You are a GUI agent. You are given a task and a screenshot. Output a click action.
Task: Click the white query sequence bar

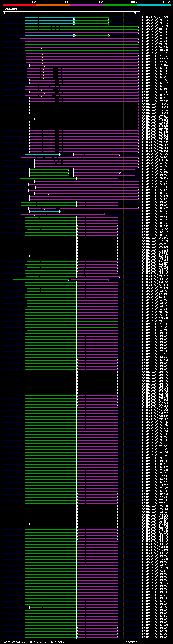[x=71, y=11]
